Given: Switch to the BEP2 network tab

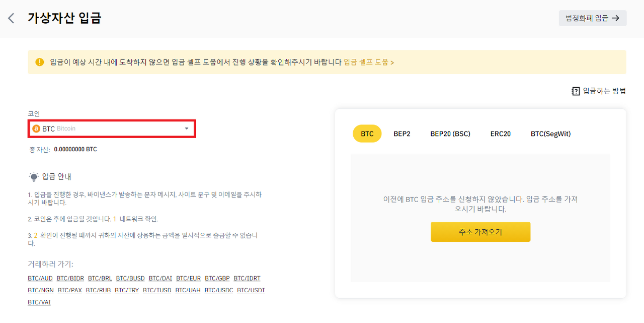Looking at the screenshot, I should [402, 134].
